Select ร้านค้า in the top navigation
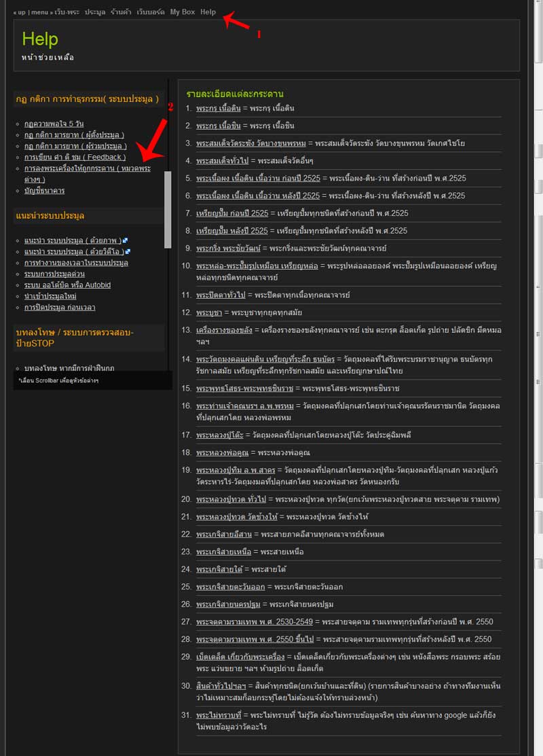This screenshot has height=756, width=543. (121, 12)
